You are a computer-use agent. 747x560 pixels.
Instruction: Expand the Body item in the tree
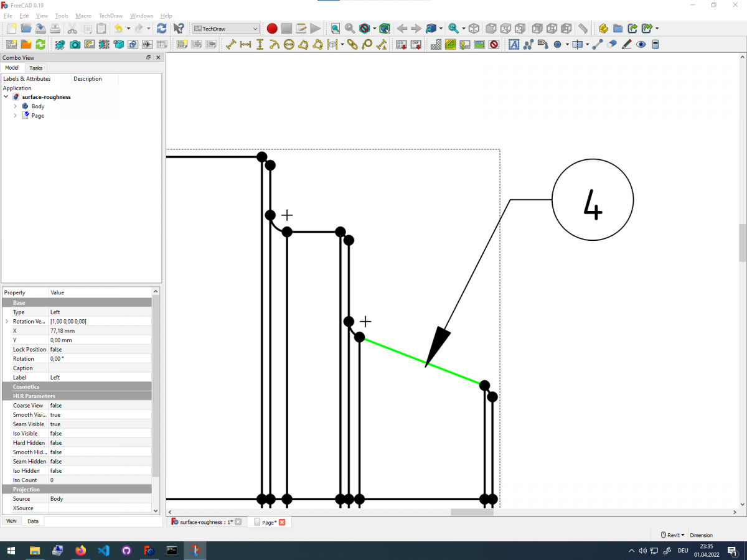pyautogui.click(x=15, y=106)
